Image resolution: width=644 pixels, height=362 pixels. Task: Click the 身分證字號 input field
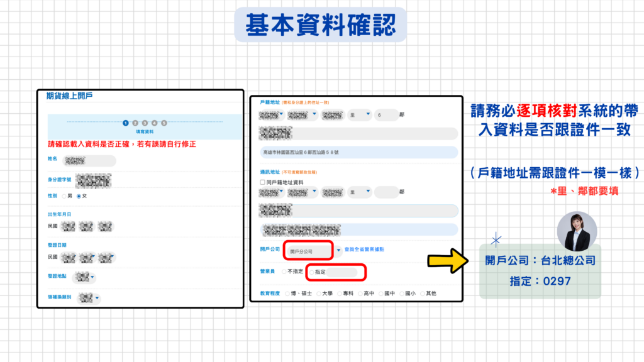(94, 180)
